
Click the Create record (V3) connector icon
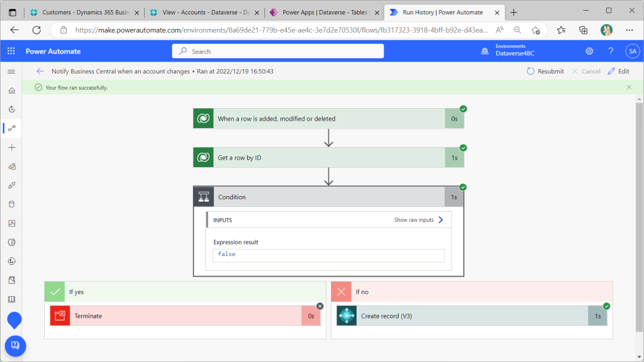(x=347, y=316)
